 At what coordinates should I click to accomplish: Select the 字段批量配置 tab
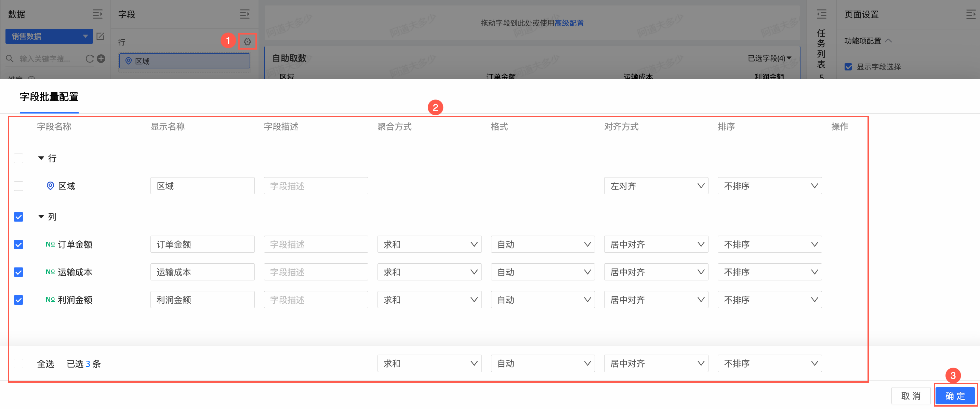click(49, 97)
